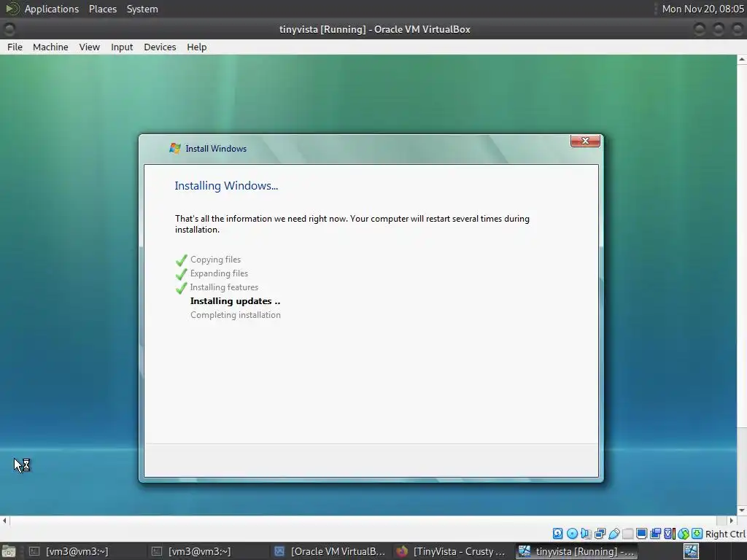Image resolution: width=747 pixels, height=560 pixels.
Task: Click the display indicator icon in status bar
Action: (642, 534)
